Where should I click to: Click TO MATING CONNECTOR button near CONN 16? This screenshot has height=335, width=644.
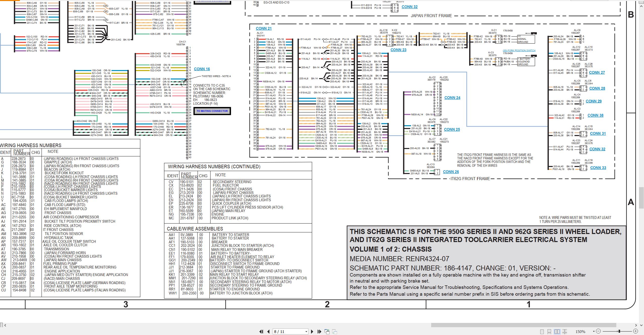[x=212, y=111]
